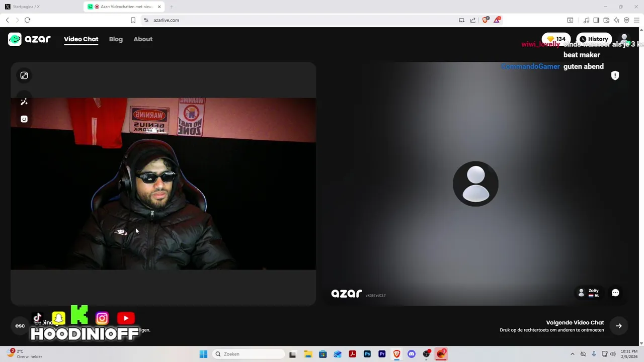Open Photoshop from taskbar

pyautogui.click(x=367, y=354)
